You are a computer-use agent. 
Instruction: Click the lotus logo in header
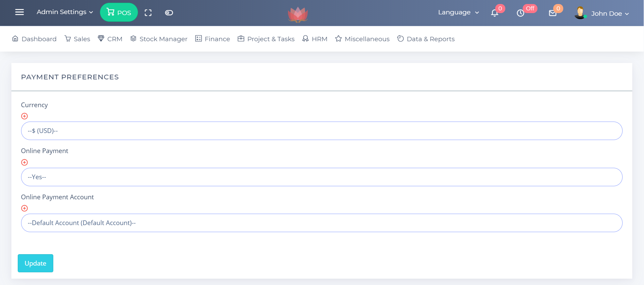point(298,14)
